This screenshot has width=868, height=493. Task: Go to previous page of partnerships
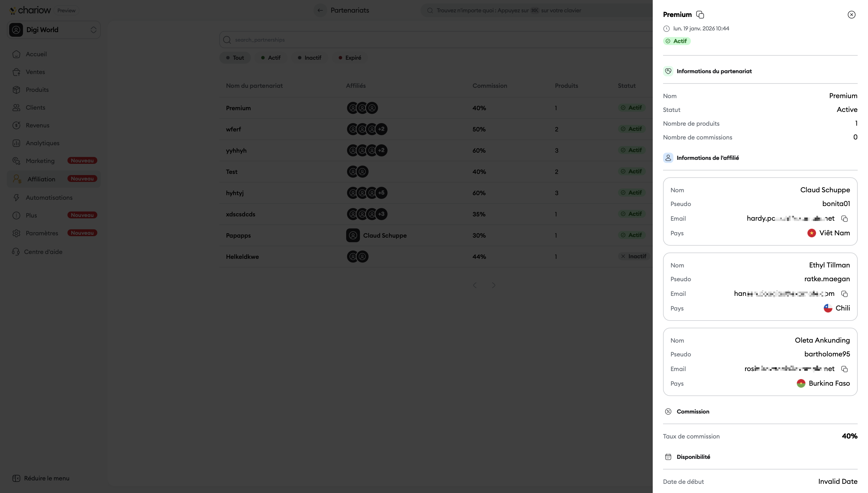(475, 285)
